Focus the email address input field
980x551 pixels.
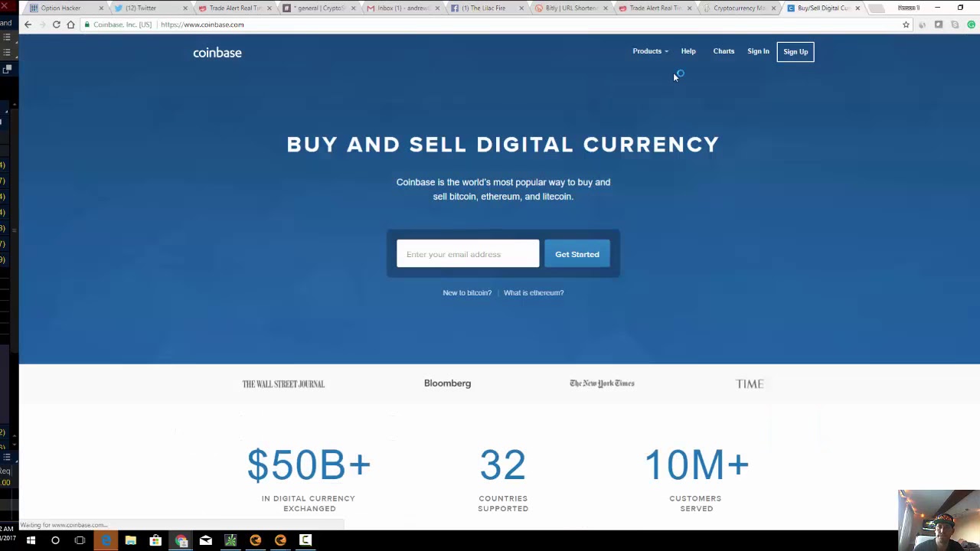(468, 254)
